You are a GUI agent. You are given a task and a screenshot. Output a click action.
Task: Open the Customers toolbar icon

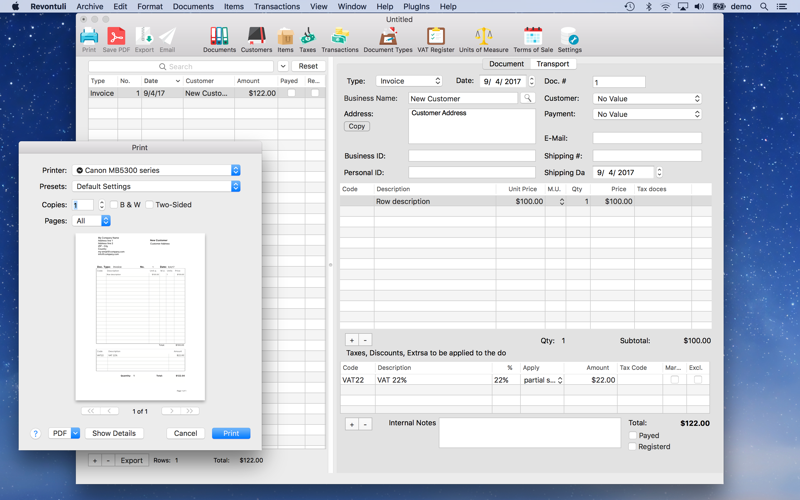(x=256, y=38)
